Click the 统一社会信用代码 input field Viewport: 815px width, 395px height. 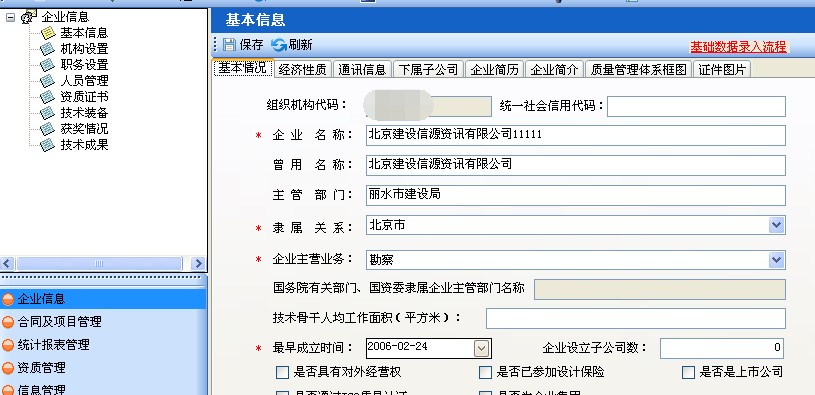[696, 107]
